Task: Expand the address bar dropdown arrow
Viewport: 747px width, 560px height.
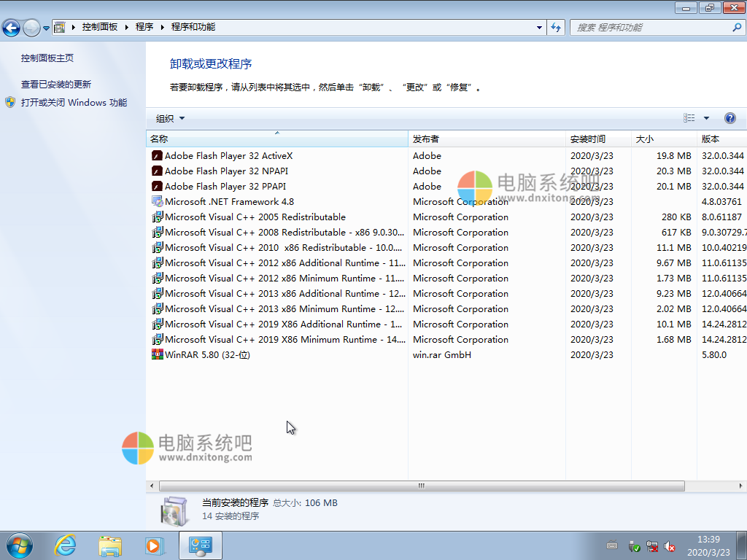Action: (x=538, y=27)
